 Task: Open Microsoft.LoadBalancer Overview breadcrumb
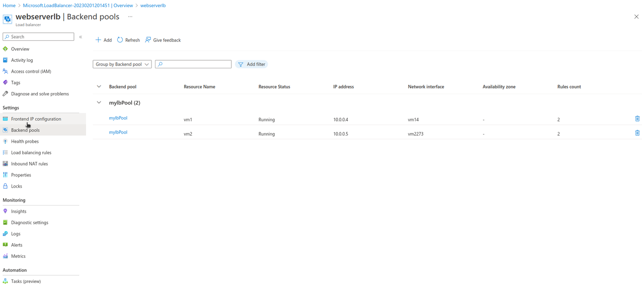pos(78,6)
